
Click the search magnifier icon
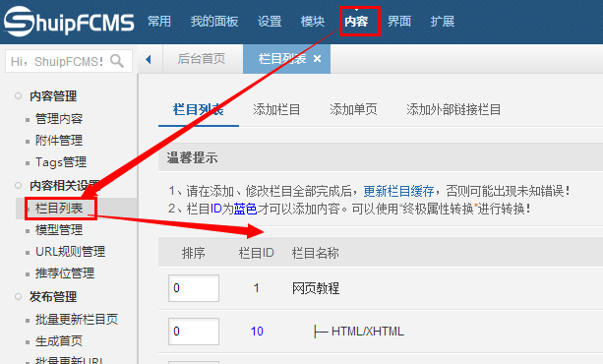117,61
